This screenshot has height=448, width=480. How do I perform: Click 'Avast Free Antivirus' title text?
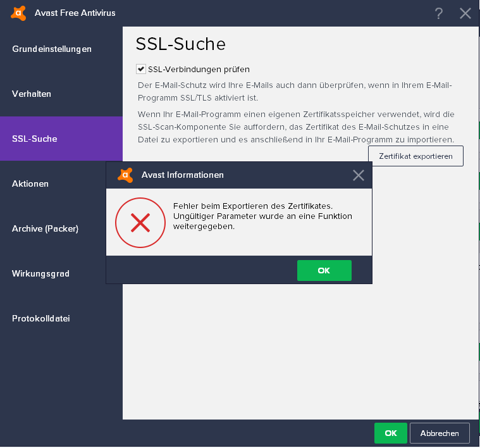point(75,13)
